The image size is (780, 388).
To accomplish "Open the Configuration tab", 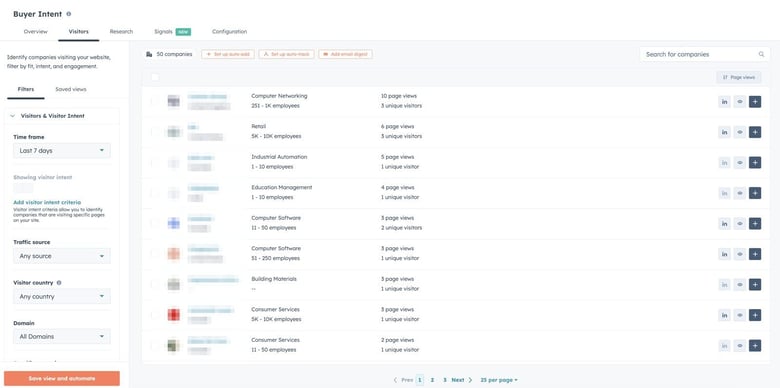I will [x=229, y=32].
